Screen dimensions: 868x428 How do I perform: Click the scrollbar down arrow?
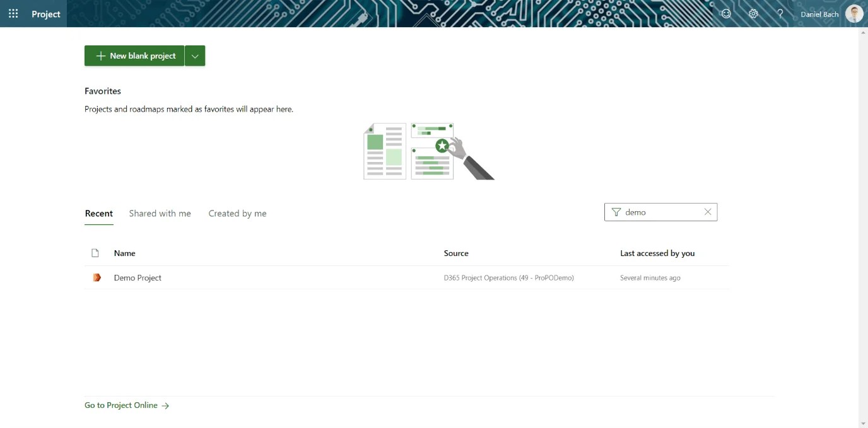863,423
